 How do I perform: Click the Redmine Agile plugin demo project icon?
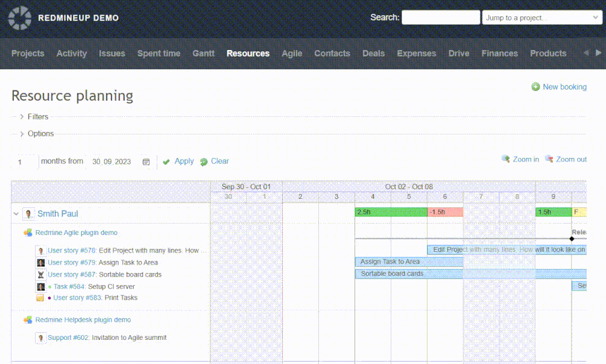tap(28, 233)
